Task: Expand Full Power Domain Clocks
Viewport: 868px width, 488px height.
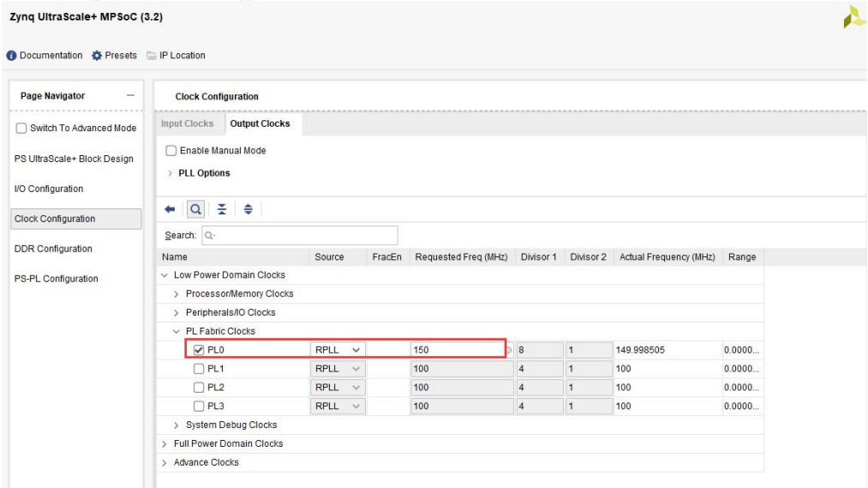Action: coord(165,443)
